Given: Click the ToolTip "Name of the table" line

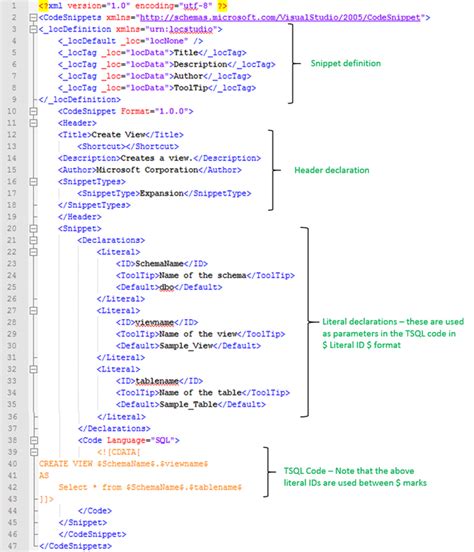Looking at the screenshot, I should click(x=203, y=393).
